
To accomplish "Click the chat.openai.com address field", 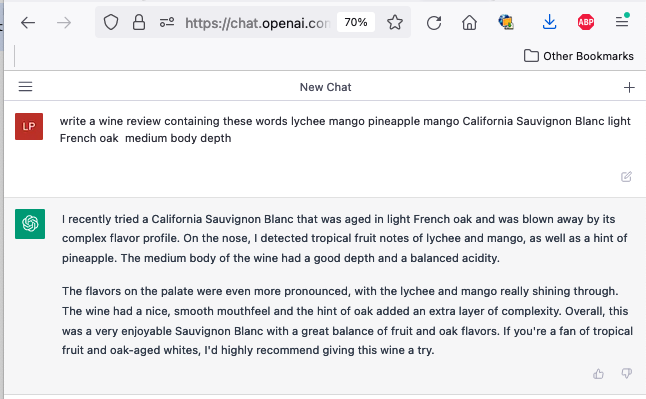I will point(257,23).
